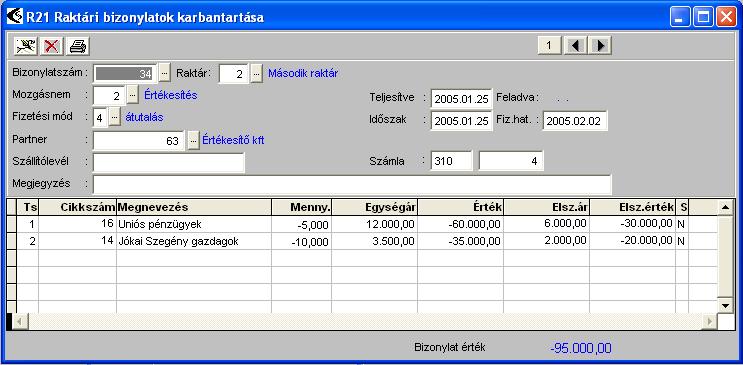Click the Menny. column header
Screen dimensions: 743x365
[301, 207]
